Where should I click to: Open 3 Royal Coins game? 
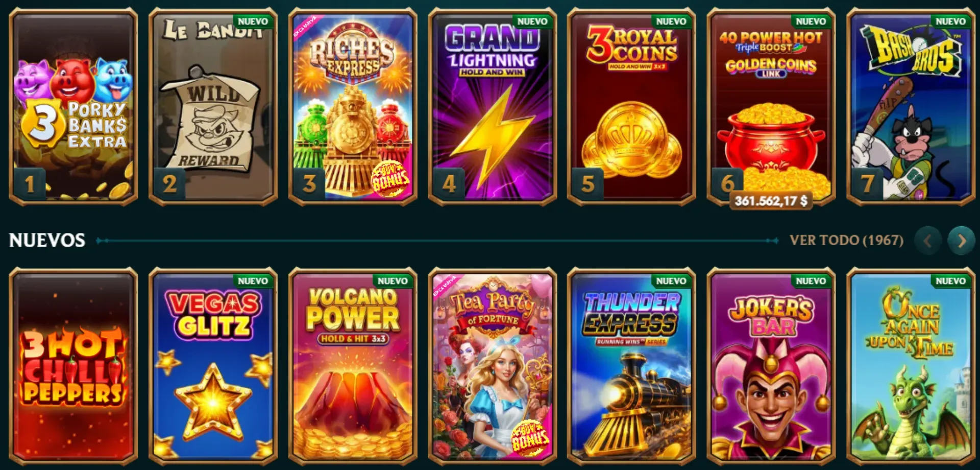[632, 106]
